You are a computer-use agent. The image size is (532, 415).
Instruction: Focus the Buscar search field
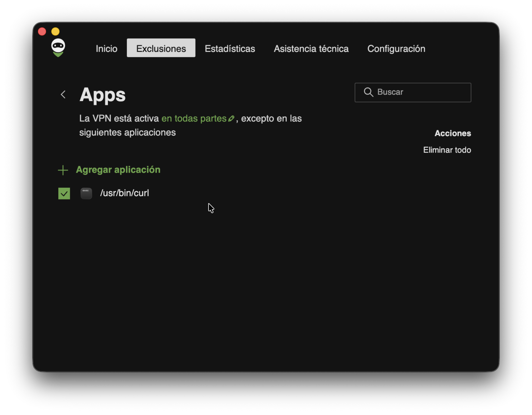[x=413, y=93]
